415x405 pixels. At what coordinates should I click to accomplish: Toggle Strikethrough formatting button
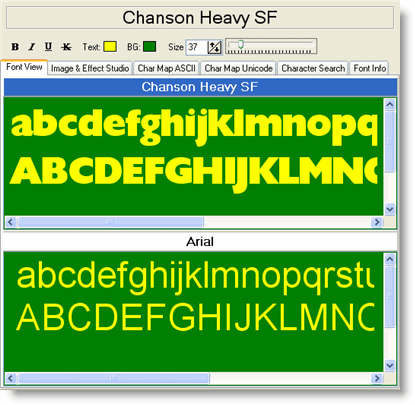point(66,47)
